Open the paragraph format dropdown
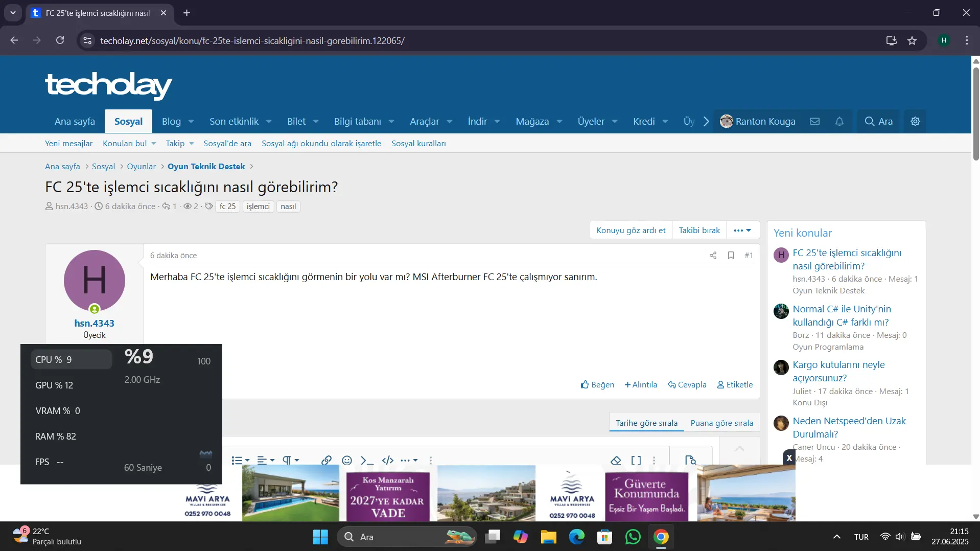The image size is (980, 551). [x=291, y=460]
